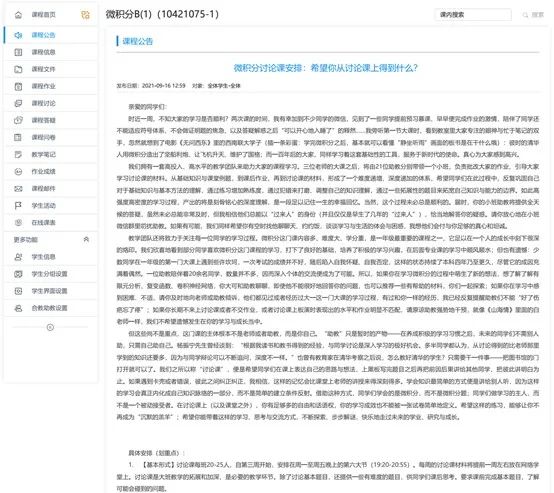The image size is (554, 493).
Task: Open 课程问卷 menu item
Action: (x=43, y=137)
